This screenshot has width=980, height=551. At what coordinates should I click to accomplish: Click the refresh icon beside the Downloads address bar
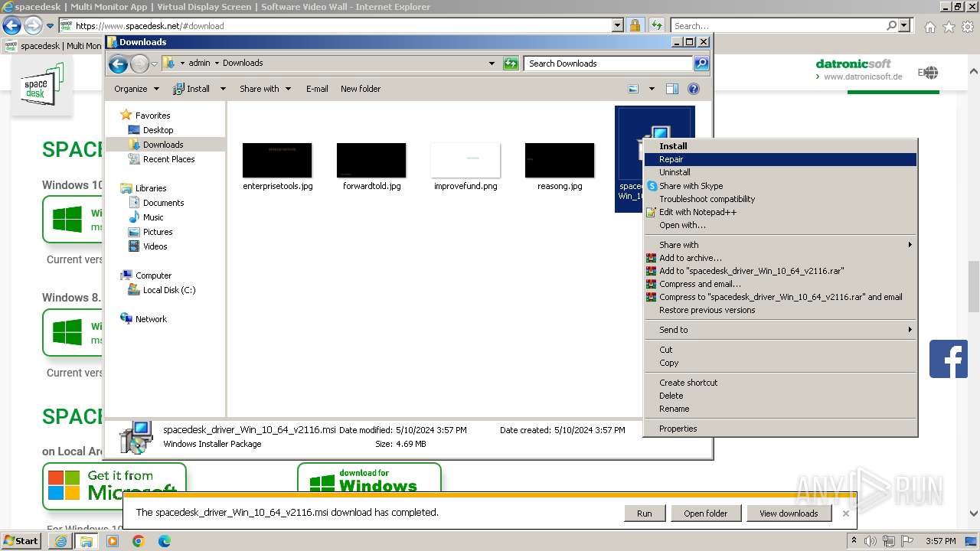point(511,64)
